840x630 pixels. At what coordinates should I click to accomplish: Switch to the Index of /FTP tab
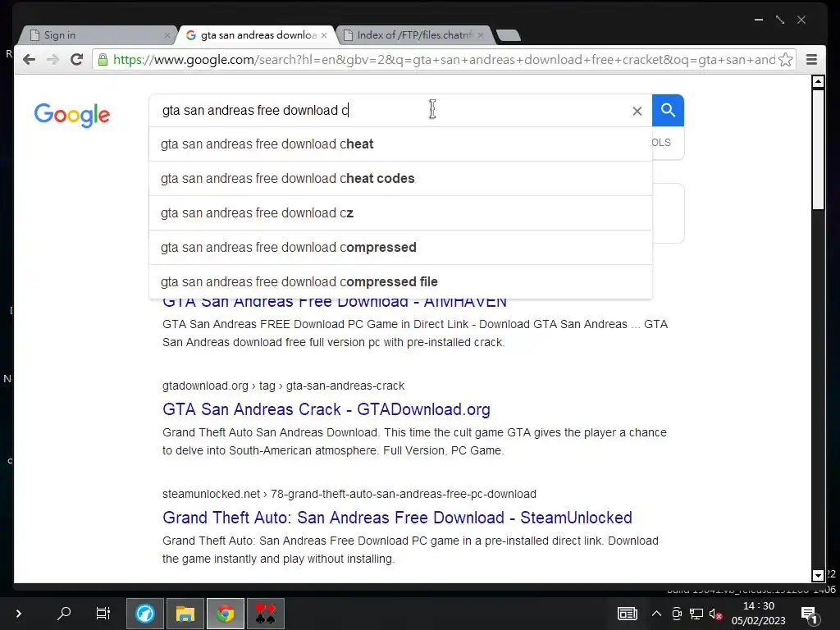[x=414, y=35]
